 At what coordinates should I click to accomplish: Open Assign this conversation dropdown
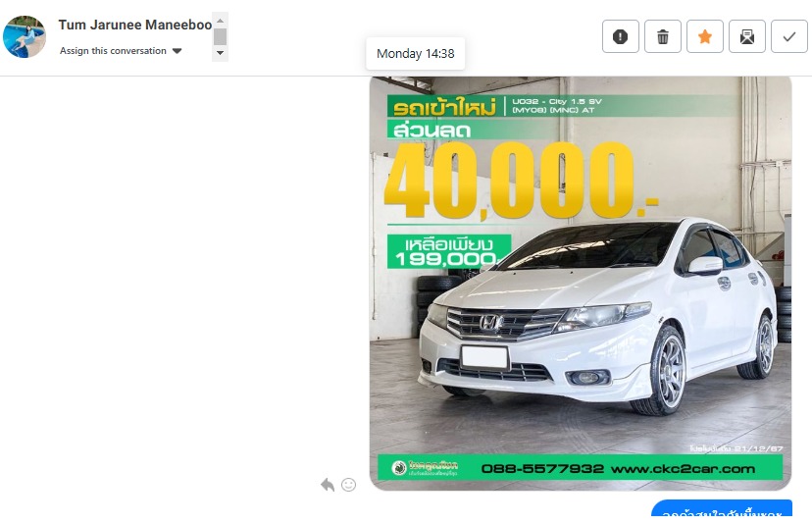point(121,51)
